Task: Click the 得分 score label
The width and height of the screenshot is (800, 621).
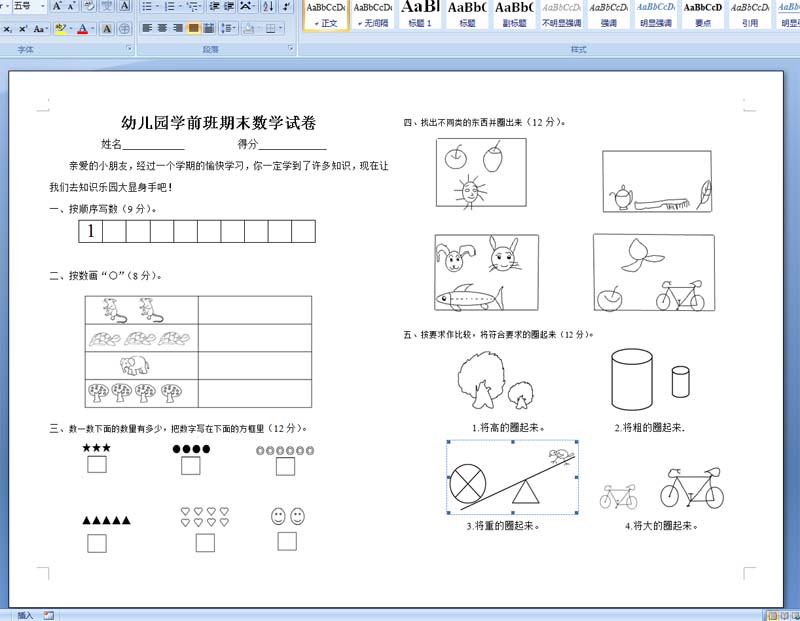Action: coord(248,144)
